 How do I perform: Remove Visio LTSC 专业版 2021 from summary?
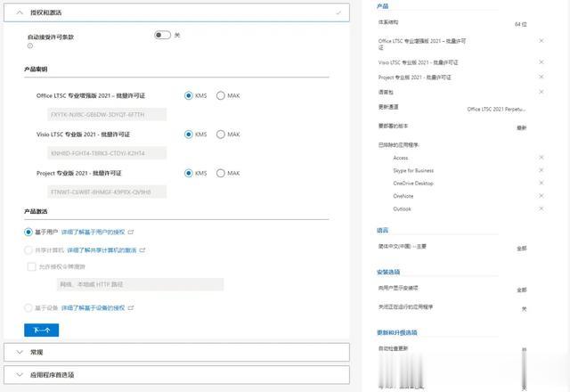point(541,62)
